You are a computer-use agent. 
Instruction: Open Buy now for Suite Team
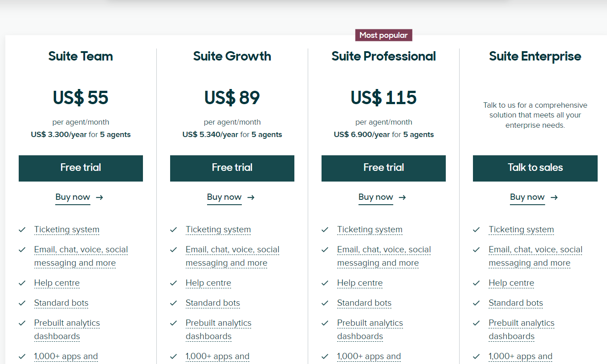[x=73, y=197]
